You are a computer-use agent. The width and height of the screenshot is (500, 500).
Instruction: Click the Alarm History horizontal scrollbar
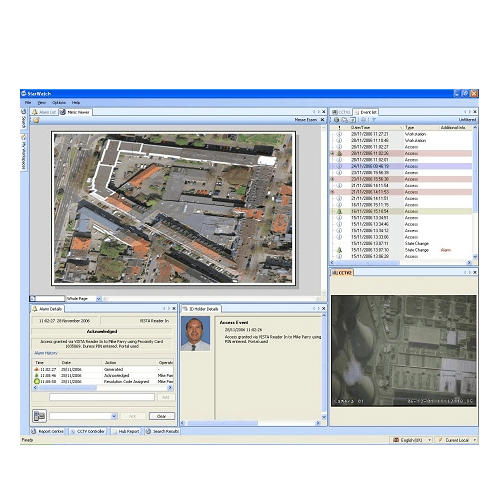(x=103, y=388)
